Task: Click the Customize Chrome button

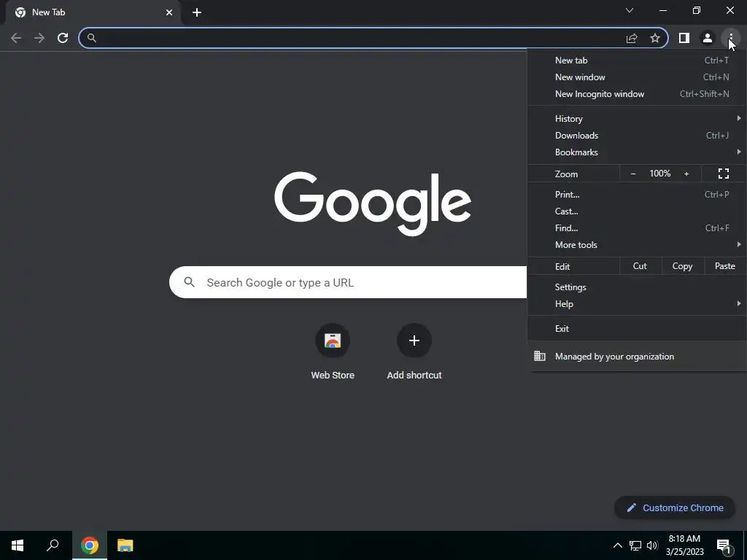Action: click(675, 507)
